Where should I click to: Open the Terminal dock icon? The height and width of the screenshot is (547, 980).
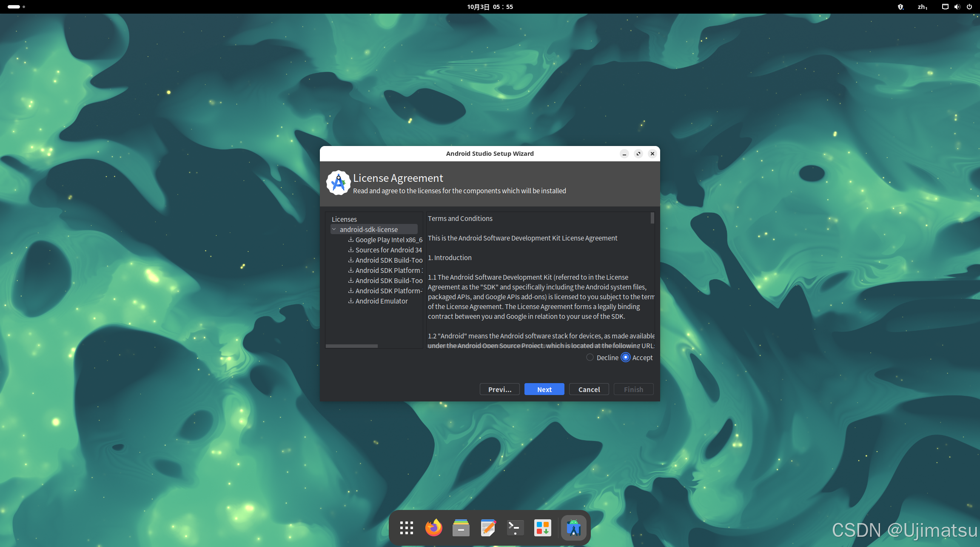point(515,528)
